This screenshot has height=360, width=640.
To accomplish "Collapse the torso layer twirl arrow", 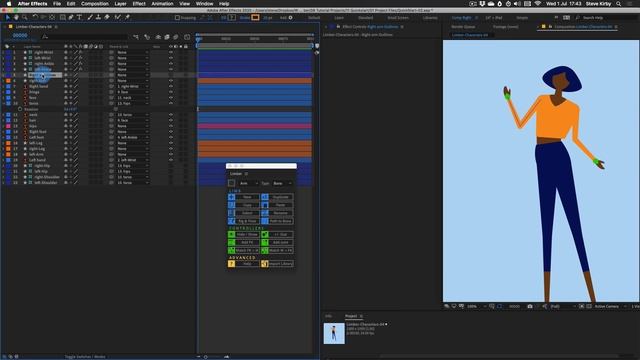I will (3, 104).
